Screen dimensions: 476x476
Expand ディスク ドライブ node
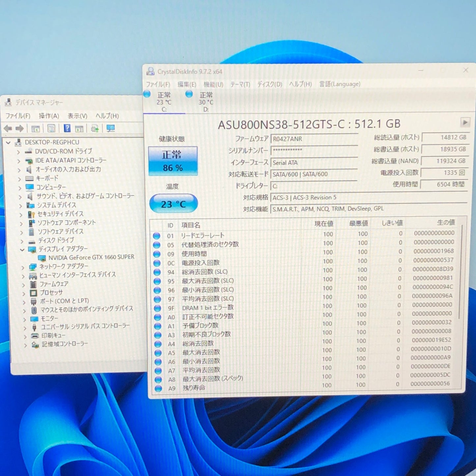pos(22,241)
